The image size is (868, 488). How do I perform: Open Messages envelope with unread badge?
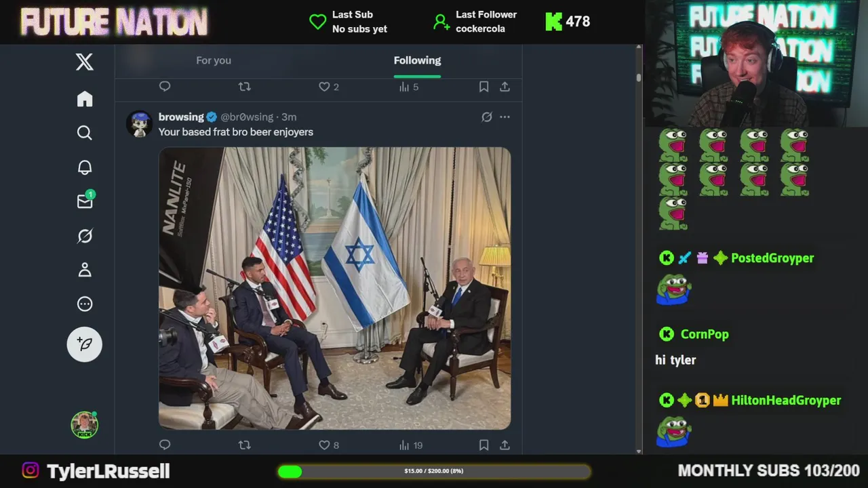[85, 201]
